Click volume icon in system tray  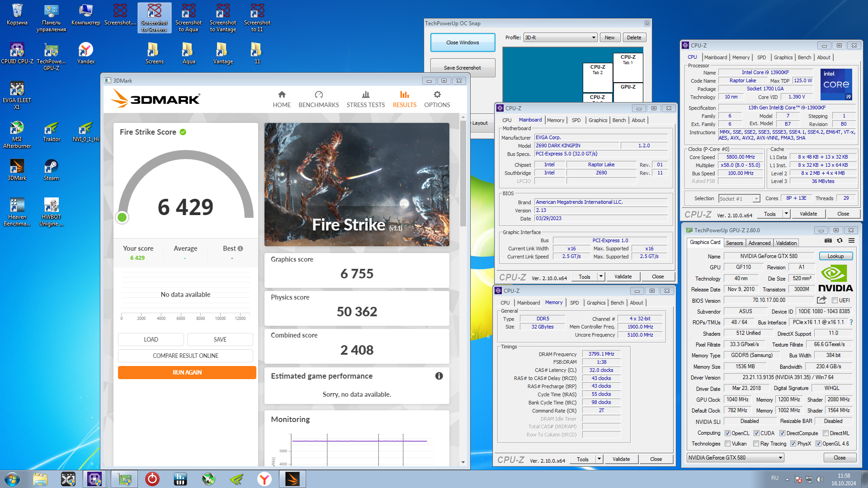[x=820, y=479]
